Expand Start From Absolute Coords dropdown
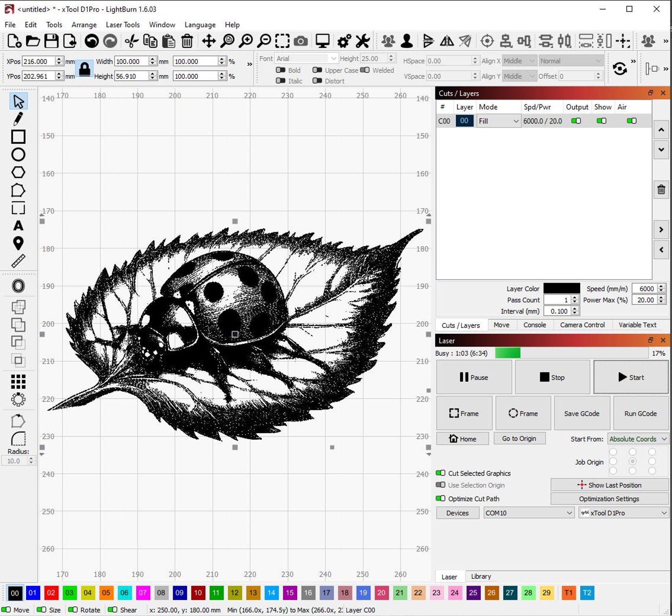The width and height of the screenshot is (672, 616). 638,439
